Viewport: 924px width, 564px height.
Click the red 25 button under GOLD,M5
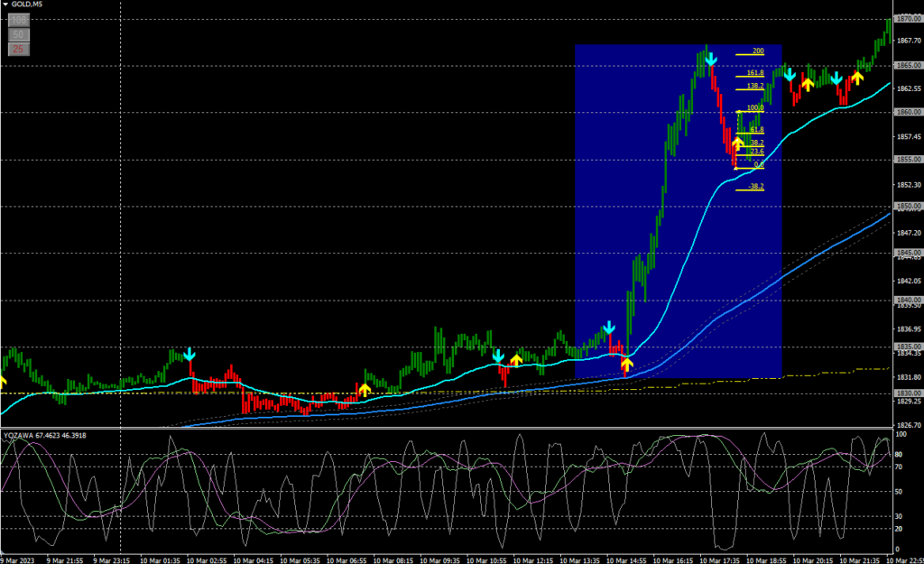click(x=19, y=49)
